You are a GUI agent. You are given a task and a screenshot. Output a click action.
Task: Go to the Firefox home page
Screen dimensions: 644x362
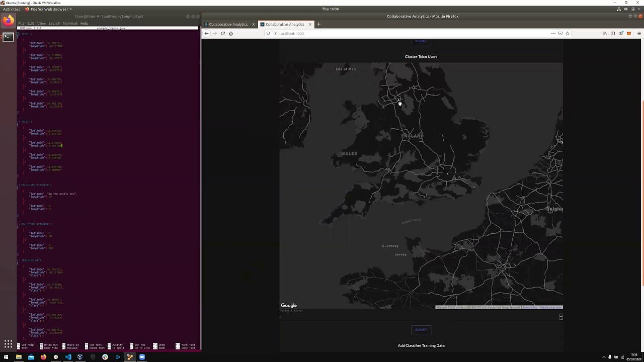click(231, 34)
